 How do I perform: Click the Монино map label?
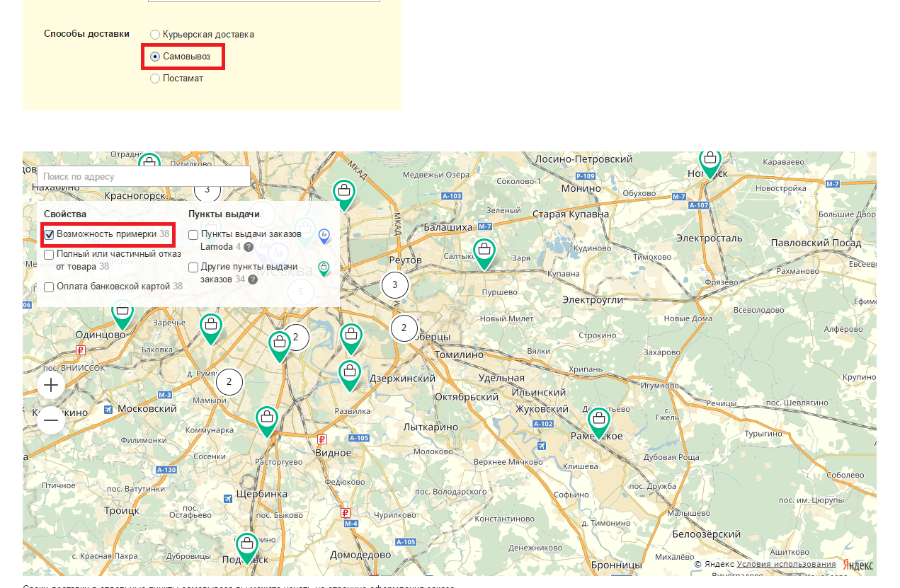[581, 188]
